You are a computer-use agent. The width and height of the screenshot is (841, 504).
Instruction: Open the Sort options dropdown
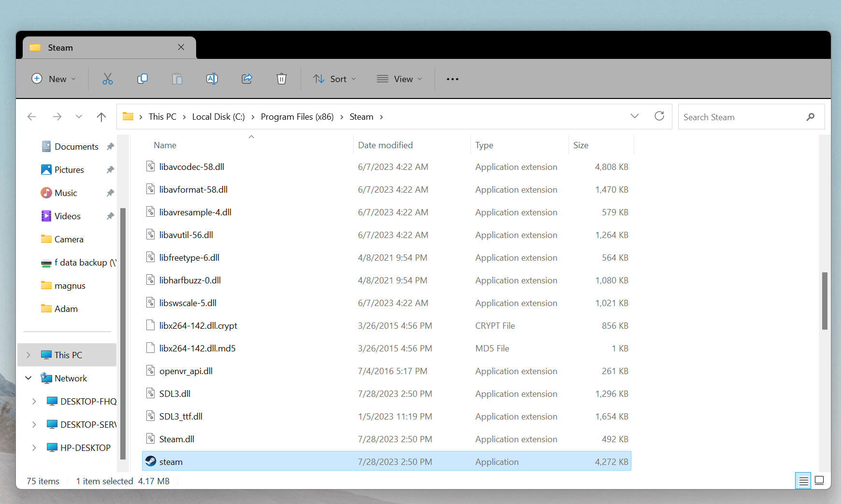(x=334, y=79)
